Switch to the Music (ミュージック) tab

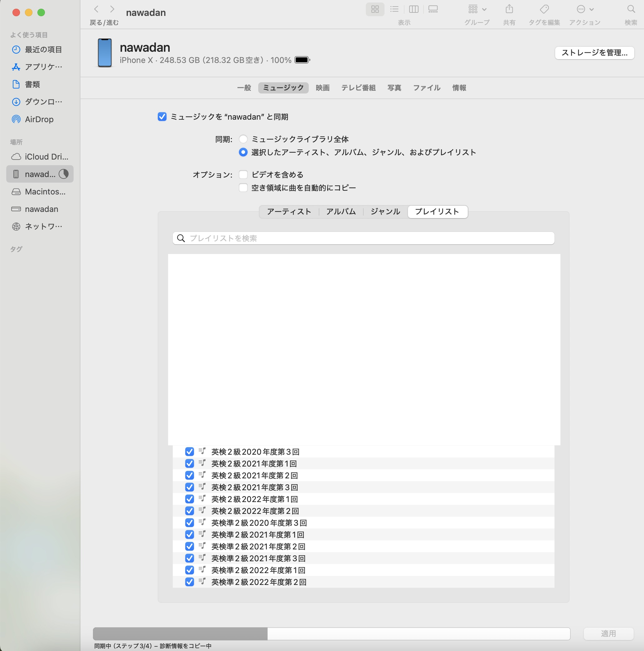point(283,88)
